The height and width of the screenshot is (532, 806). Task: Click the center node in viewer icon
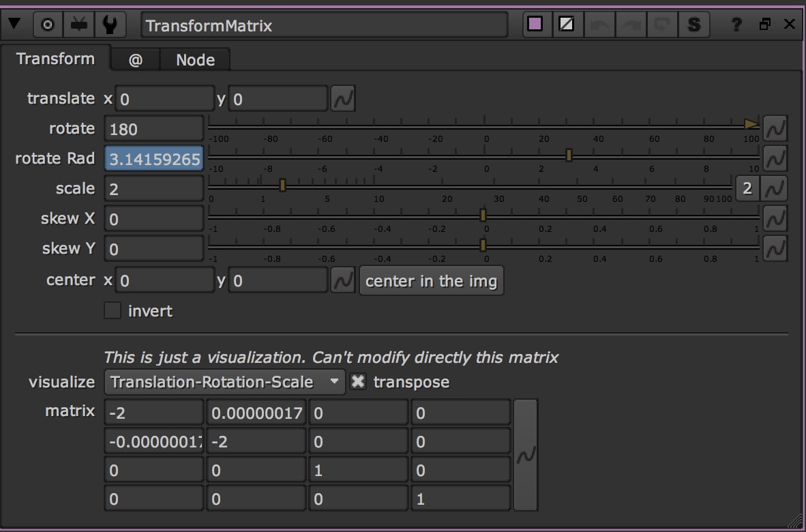[x=48, y=25]
